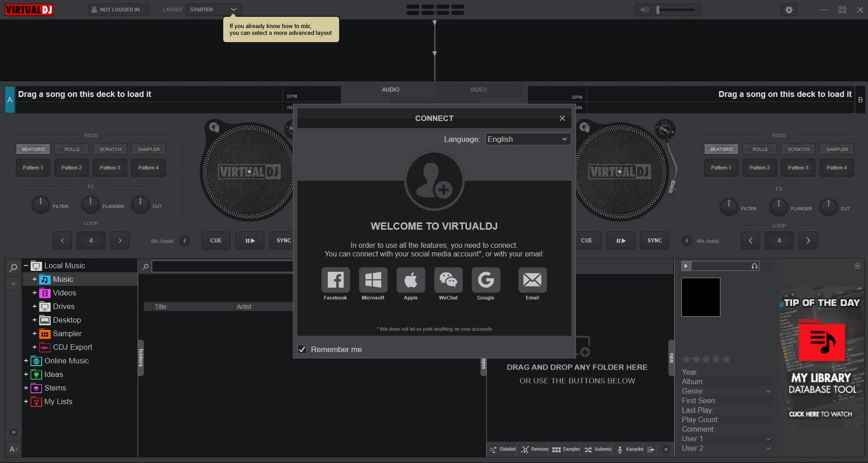Toggle the Remember me checkbox
868x463 pixels.
pos(302,349)
